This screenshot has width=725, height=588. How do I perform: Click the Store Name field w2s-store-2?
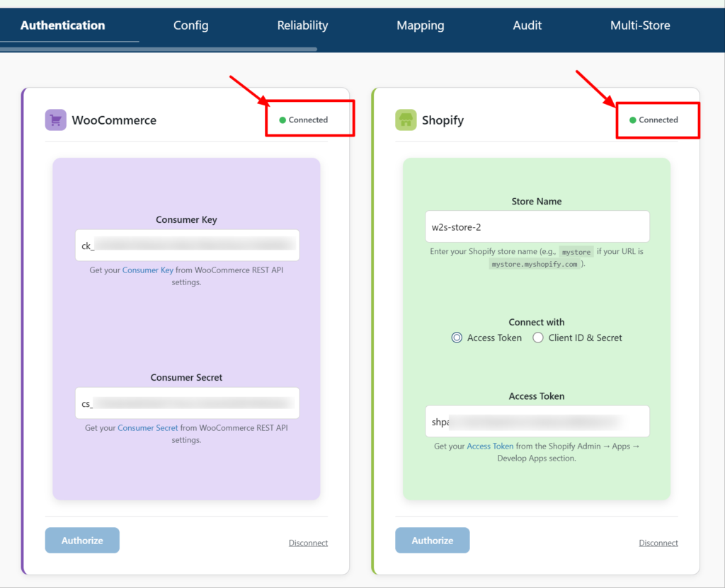coord(537,226)
